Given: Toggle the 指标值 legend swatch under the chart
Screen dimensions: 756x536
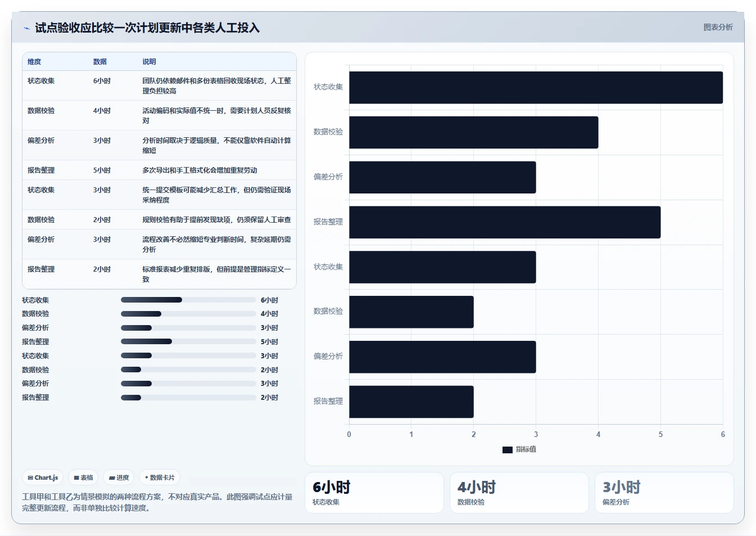Looking at the screenshot, I should coord(507,449).
